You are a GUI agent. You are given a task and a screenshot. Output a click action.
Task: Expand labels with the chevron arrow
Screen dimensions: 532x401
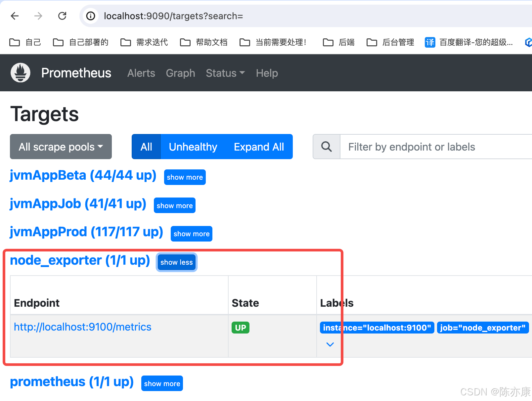pos(330,344)
